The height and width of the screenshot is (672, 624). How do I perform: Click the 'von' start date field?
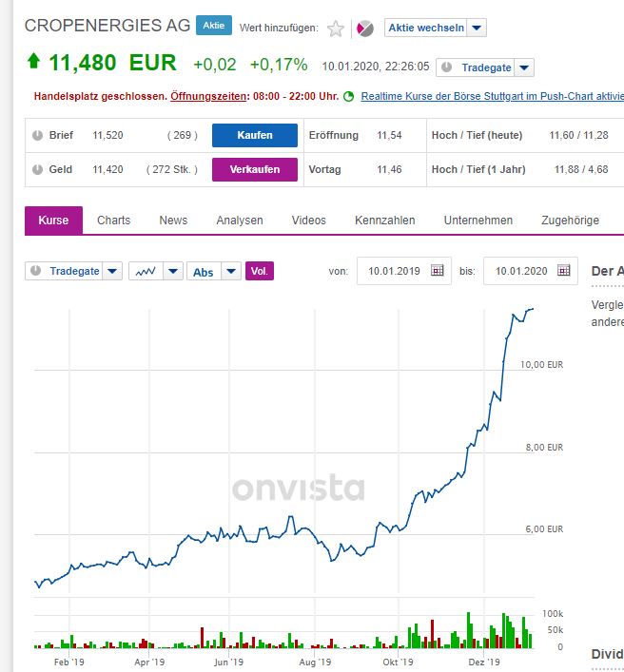pos(391,271)
